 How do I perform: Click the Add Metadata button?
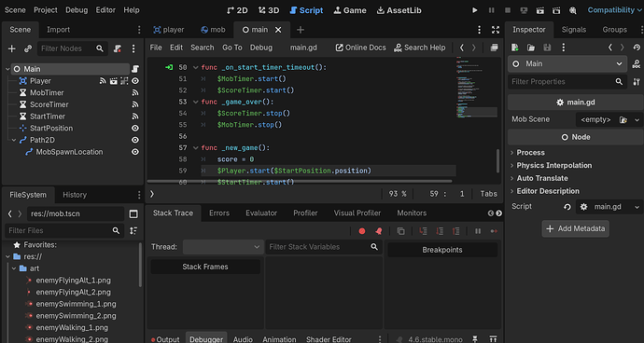(x=576, y=228)
